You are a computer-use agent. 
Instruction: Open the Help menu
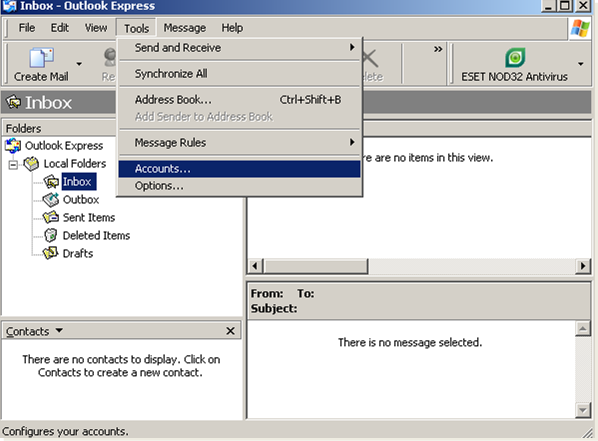[232, 28]
